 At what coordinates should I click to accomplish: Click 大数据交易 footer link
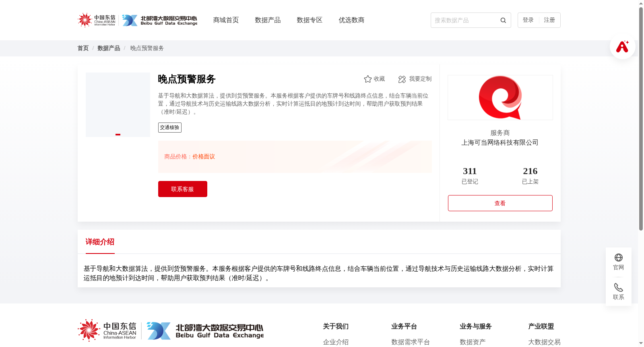[544, 342]
